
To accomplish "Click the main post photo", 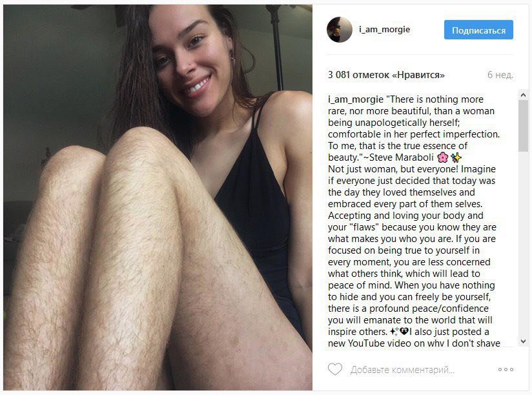I will pyautogui.click(x=158, y=197).
